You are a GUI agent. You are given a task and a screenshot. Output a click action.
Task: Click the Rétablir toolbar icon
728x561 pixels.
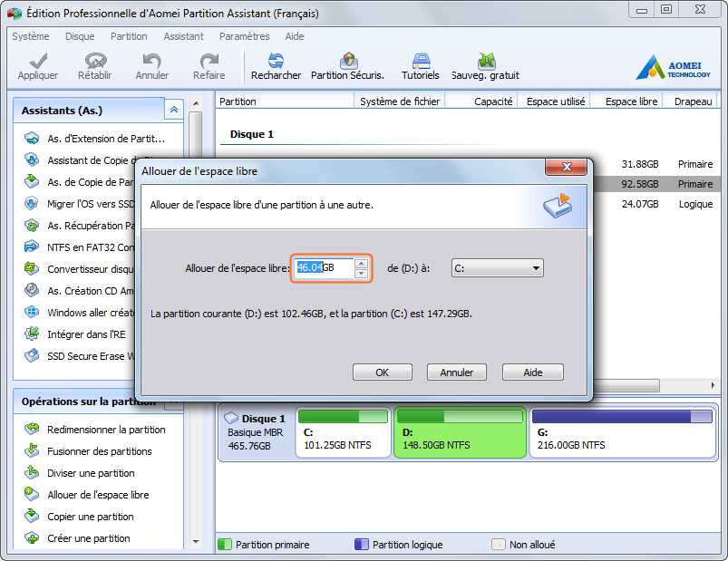point(95,61)
